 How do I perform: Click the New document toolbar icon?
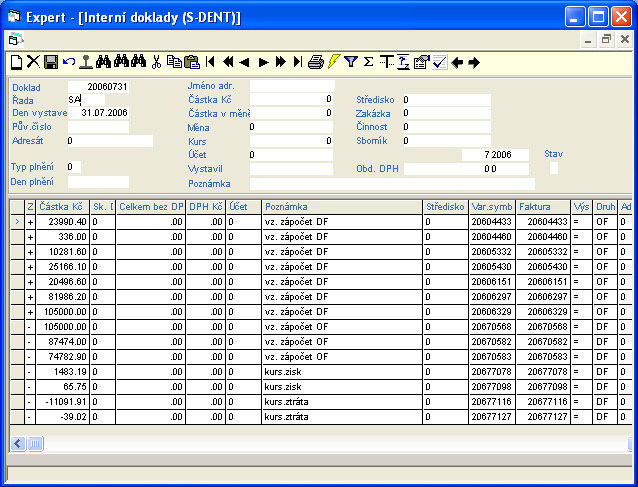[x=15, y=62]
